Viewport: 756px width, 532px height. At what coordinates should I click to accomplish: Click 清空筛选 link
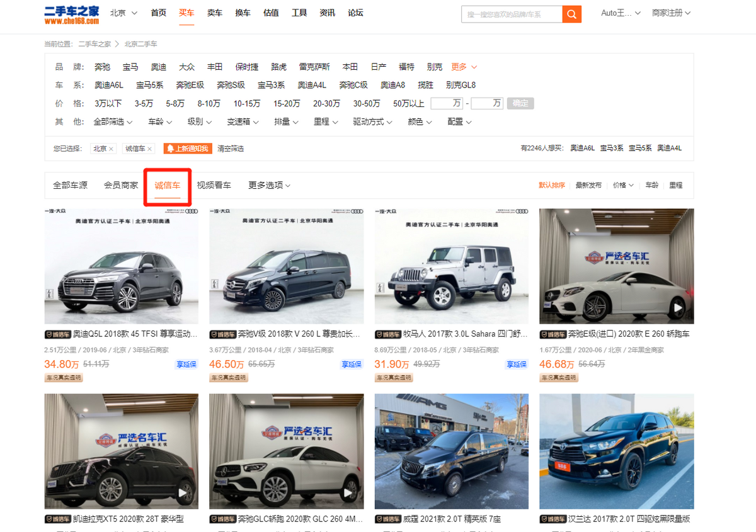pos(231,149)
